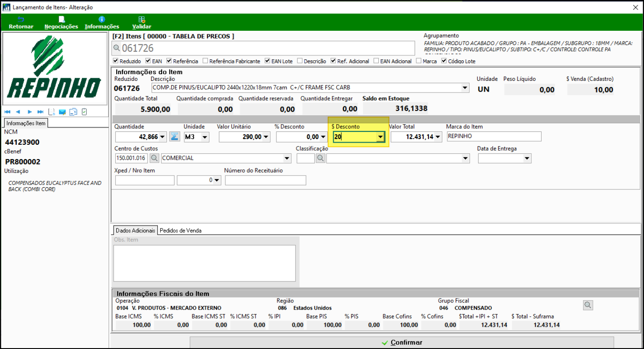
Task: Toggle the Referência checkbox
Action: 169,61
